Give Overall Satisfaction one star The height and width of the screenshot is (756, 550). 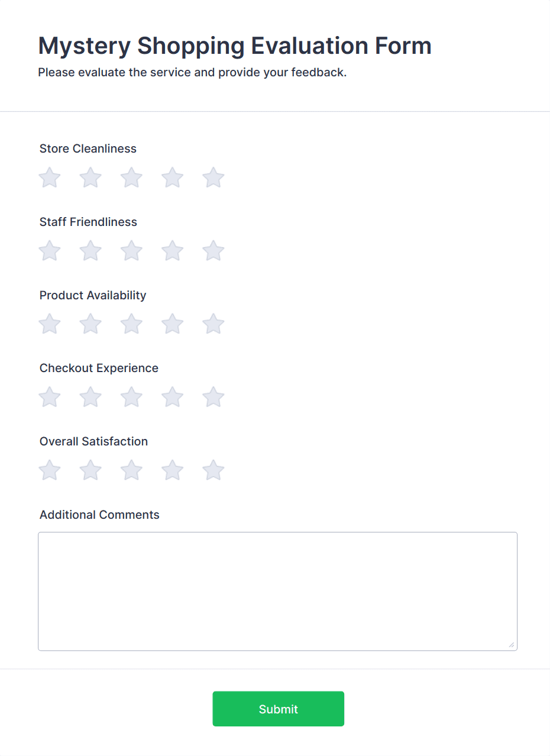[x=49, y=470]
